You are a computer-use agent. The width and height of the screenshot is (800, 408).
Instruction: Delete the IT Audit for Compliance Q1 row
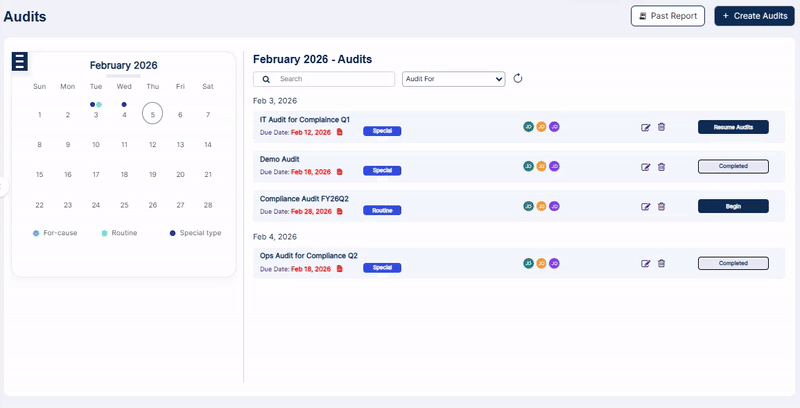click(x=661, y=127)
